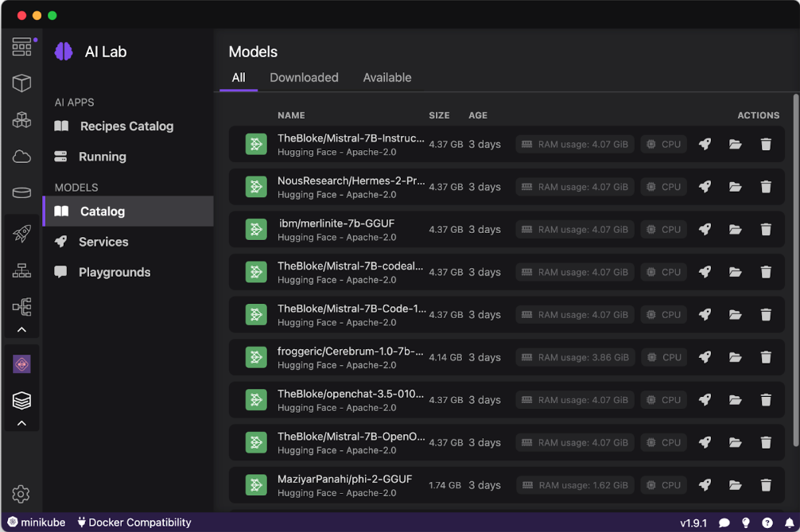Screen dimensions: 800x532
Task: Go to Playgrounds in the sidebar
Action: pyautogui.click(x=114, y=272)
